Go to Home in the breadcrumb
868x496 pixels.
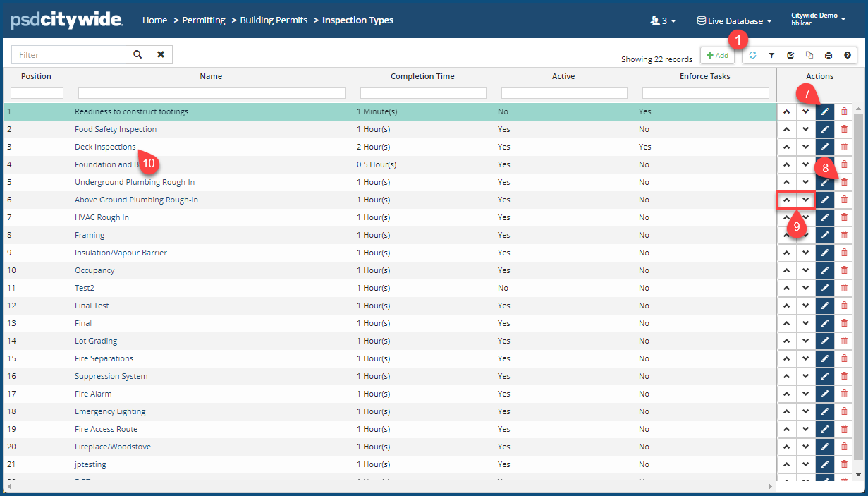[x=154, y=20]
